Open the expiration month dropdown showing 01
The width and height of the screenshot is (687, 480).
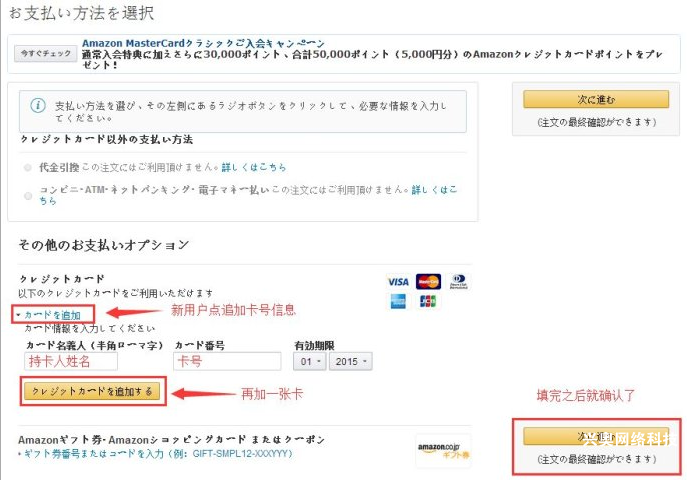(x=310, y=362)
